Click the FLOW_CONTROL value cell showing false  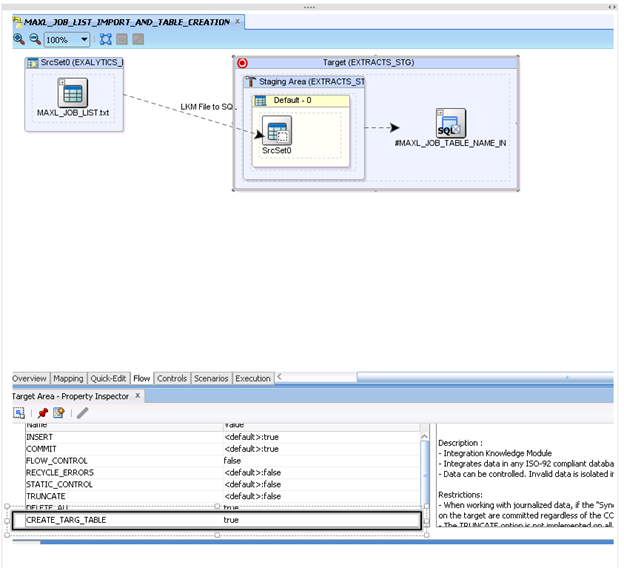tap(232, 461)
